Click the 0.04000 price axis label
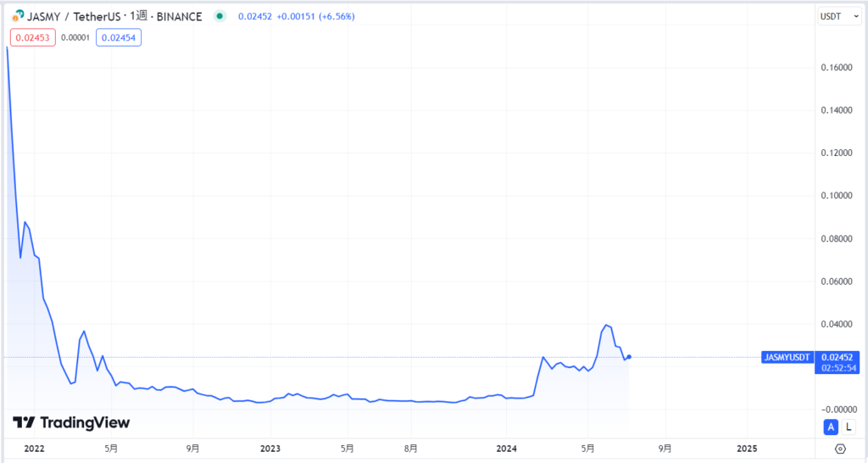This screenshot has width=868, height=463. point(837,324)
